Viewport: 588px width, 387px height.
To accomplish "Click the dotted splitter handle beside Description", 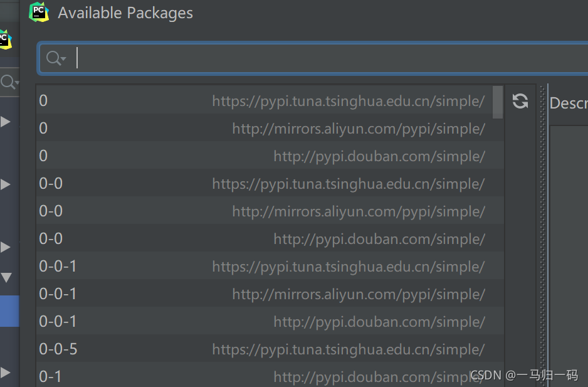I will tap(543, 235).
